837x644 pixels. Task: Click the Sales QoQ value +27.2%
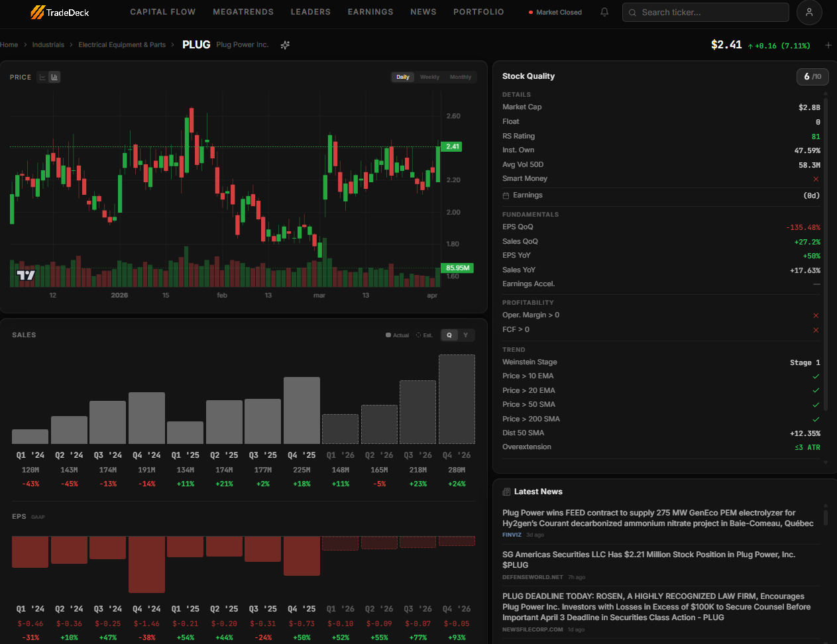pos(807,242)
